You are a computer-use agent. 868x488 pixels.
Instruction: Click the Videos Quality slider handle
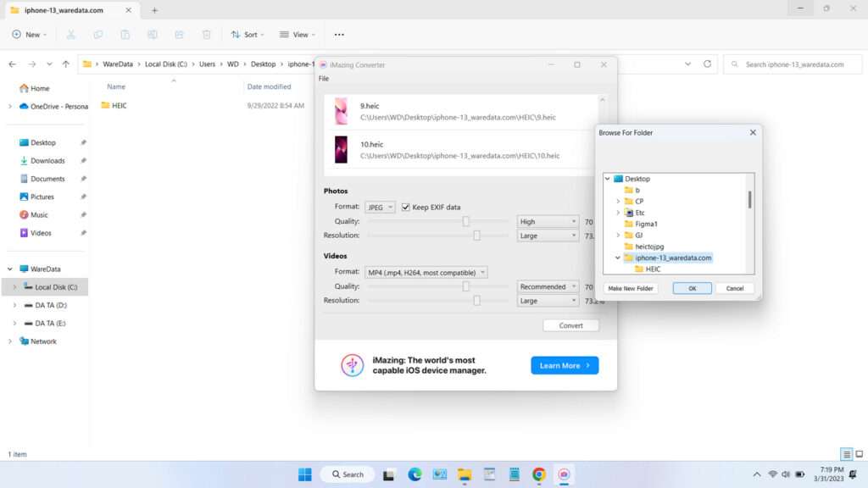tap(465, 286)
